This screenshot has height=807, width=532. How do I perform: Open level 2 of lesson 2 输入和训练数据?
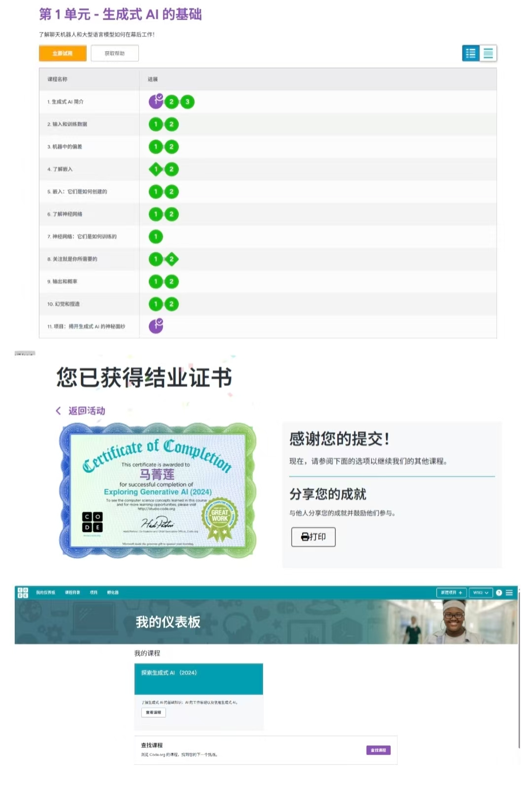[171, 124]
